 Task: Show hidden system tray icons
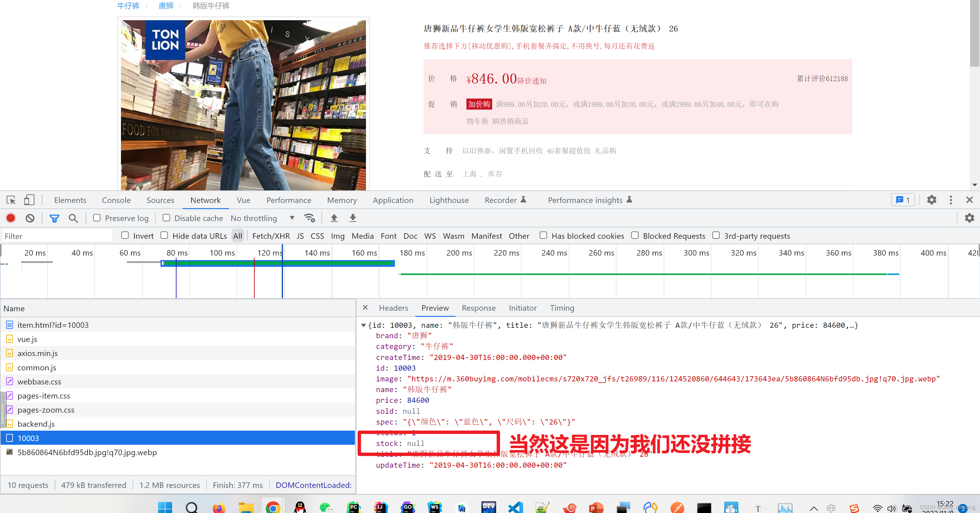(814, 508)
